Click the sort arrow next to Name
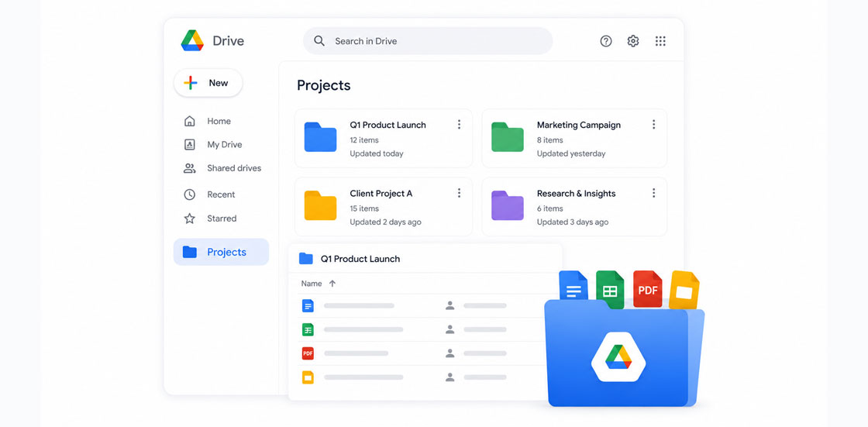The width and height of the screenshot is (868, 427). point(332,284)
